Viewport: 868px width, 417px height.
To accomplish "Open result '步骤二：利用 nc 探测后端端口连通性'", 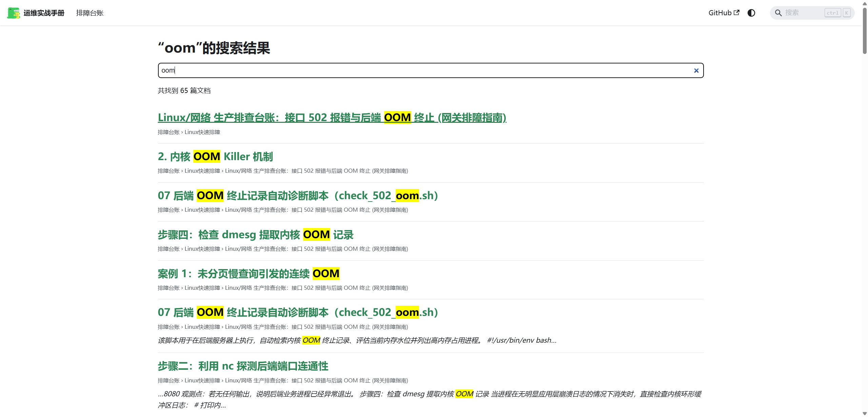I will 243,366.
